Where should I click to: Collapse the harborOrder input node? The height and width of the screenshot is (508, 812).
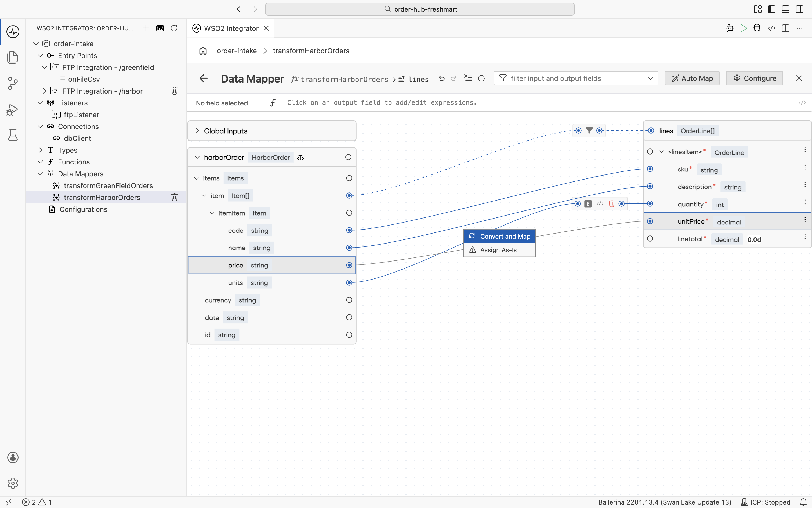coord(197,157)
